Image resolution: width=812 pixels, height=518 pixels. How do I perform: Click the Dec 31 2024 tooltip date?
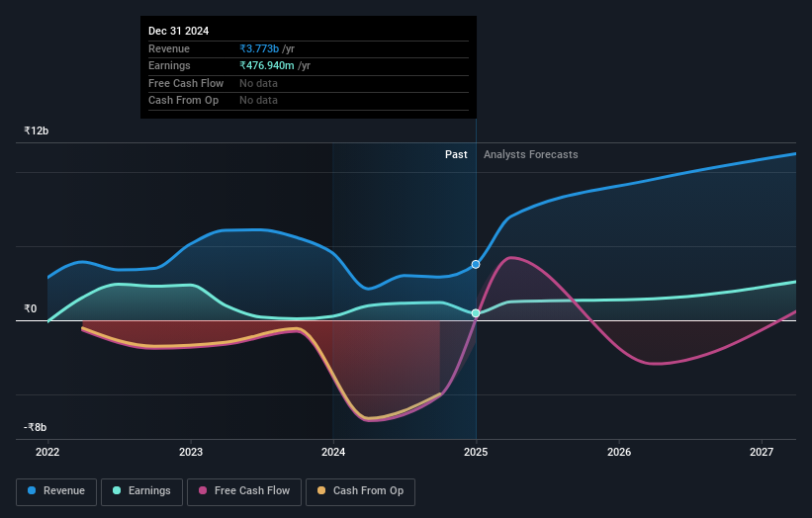(x=179, y=31)
